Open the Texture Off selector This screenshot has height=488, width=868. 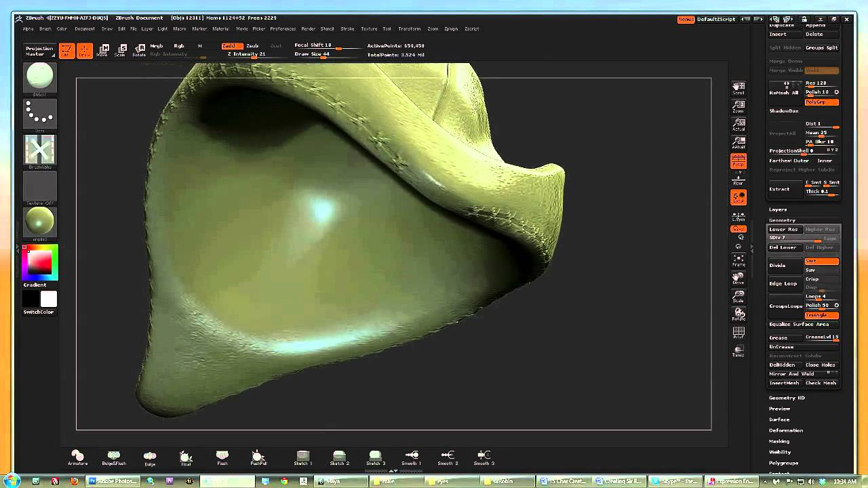pyautogui.click(x=39, y=186)
